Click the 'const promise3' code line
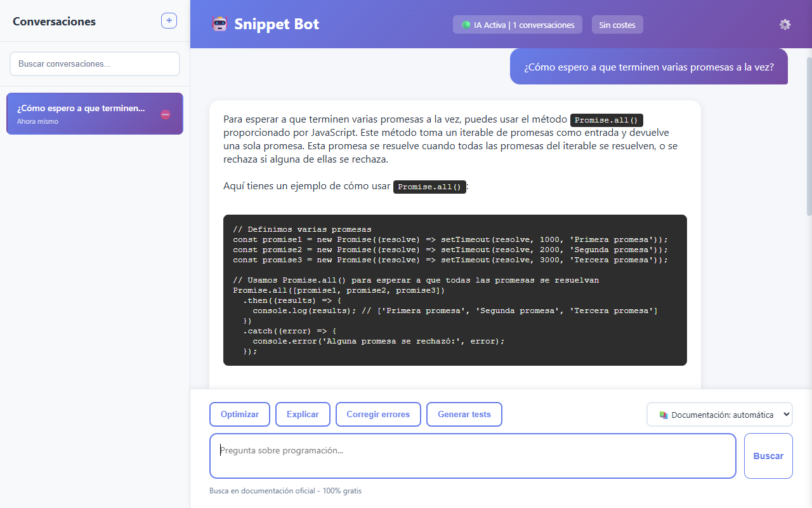 tap(450, 260)
